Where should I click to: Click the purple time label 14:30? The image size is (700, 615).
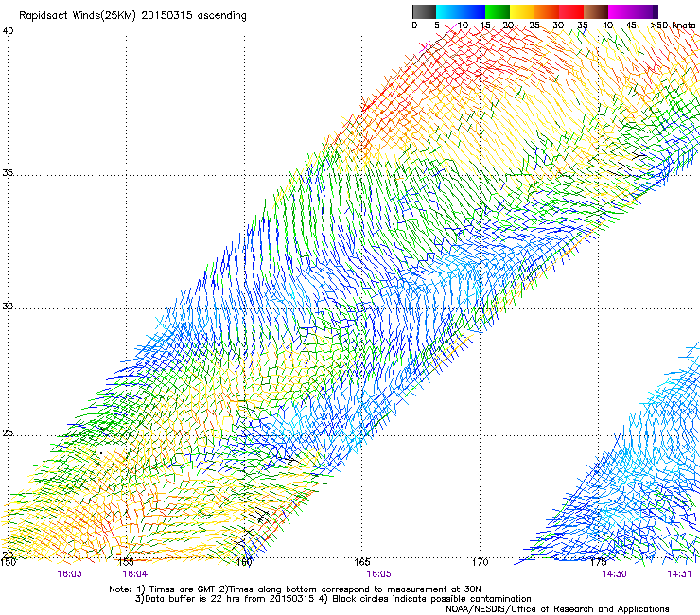(x=614, y=574)
